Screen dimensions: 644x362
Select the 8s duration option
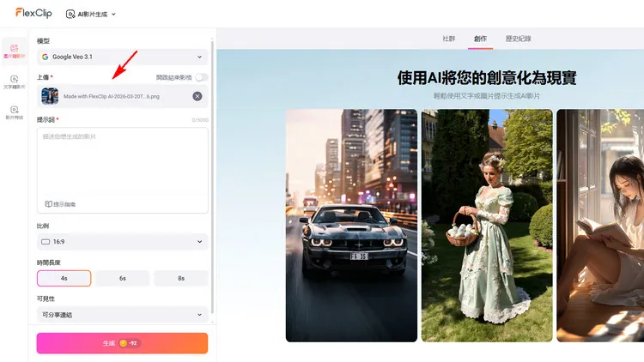[x=180, y=278]
